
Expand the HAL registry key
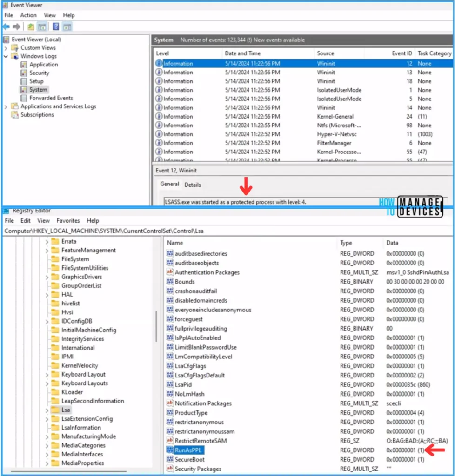pyautogui.click(x=47, y=295)
